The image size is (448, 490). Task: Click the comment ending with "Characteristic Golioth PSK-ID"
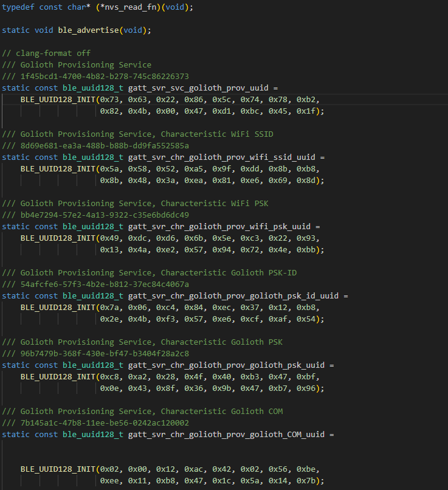point(149,273)
